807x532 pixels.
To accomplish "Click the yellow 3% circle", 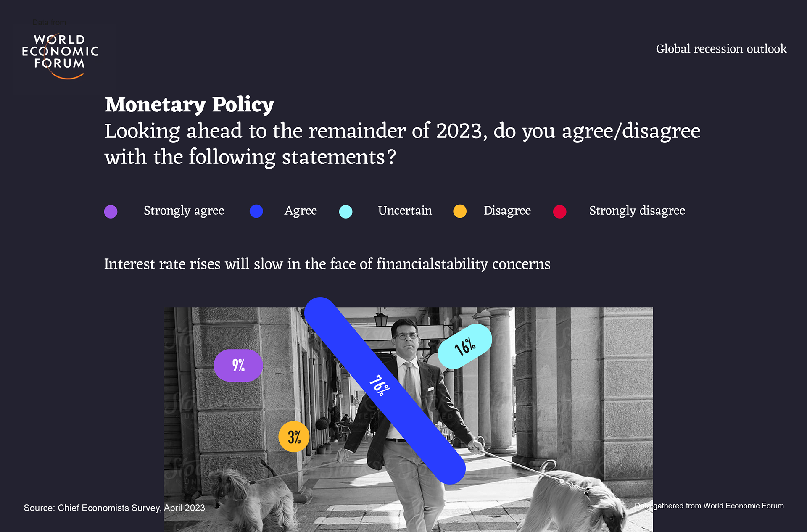I will 294,437.
